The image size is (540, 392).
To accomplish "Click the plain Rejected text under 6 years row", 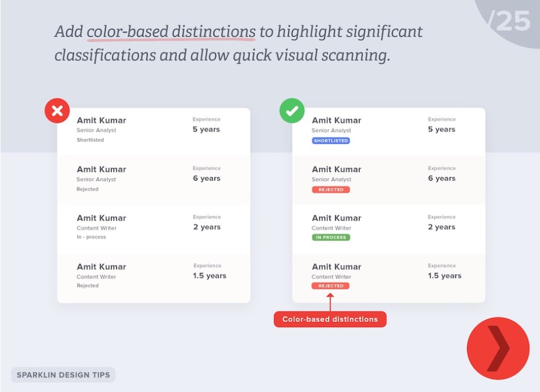I will pos(87,189).
